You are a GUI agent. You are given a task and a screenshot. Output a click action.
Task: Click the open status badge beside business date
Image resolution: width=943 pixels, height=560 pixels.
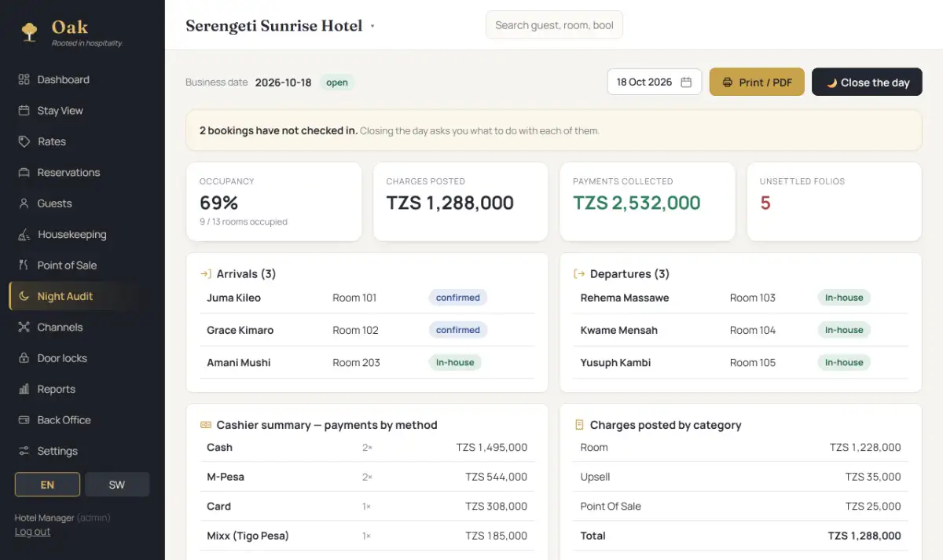pos(337,82)
